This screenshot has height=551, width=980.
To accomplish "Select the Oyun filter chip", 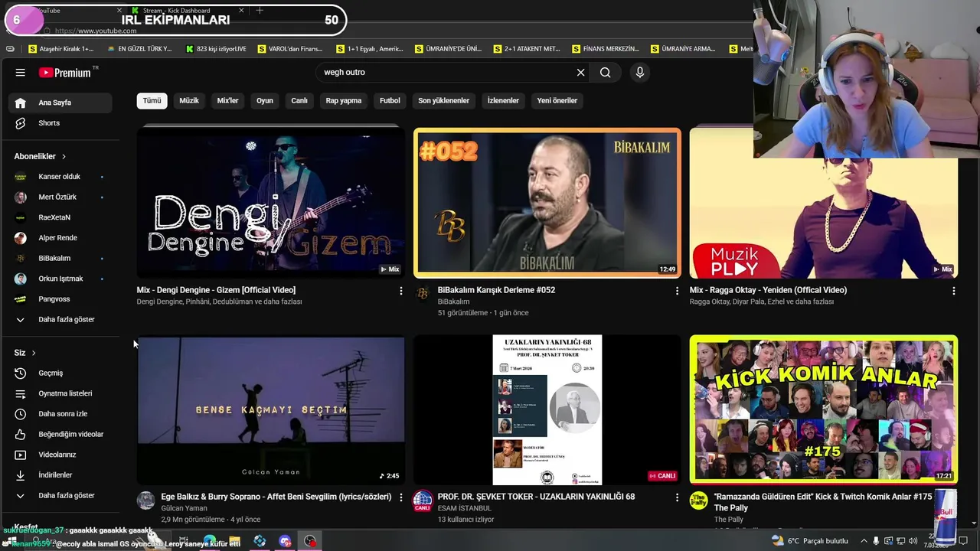I will pyautogui.click(x=265, y=101).
